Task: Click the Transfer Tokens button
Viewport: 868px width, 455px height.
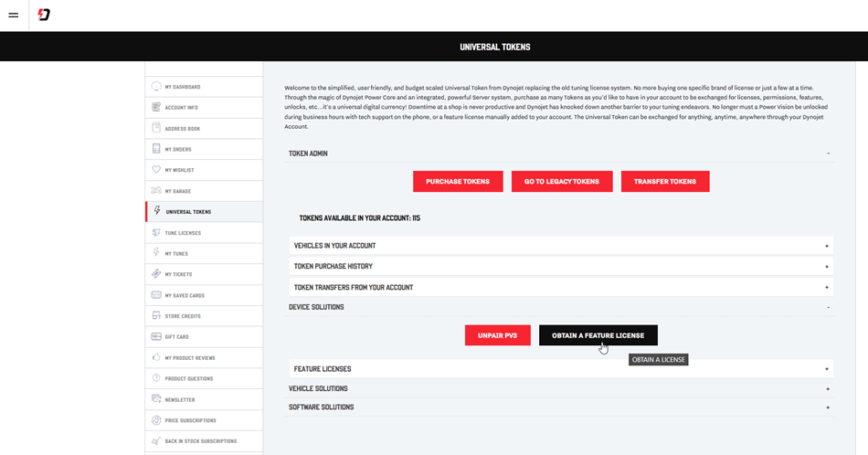Action: point(665,182)
